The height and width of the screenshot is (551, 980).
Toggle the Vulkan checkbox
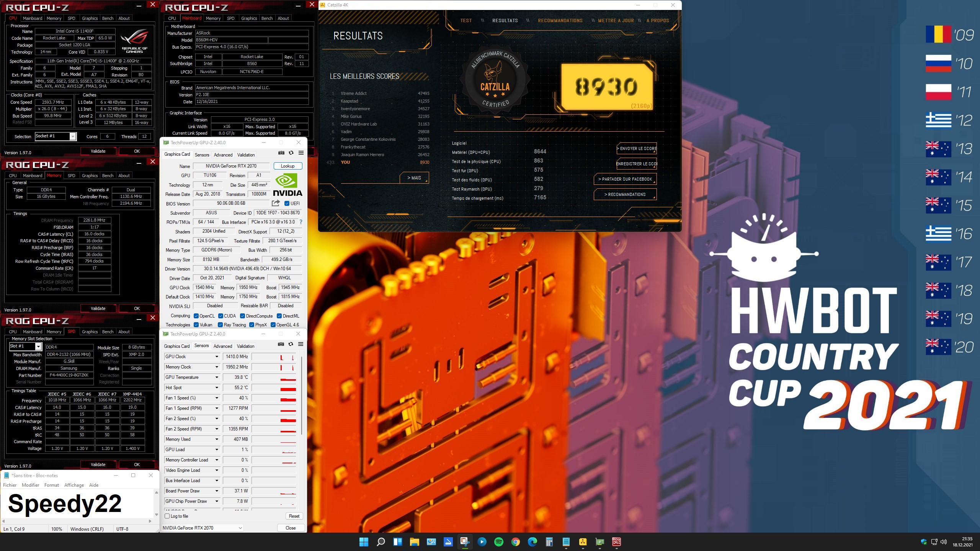click(196, 324)
